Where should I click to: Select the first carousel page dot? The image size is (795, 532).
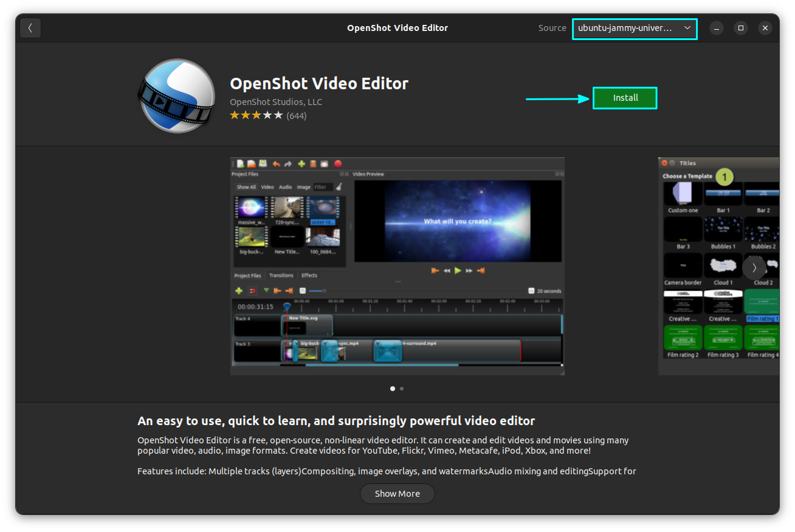coord(393,388)
